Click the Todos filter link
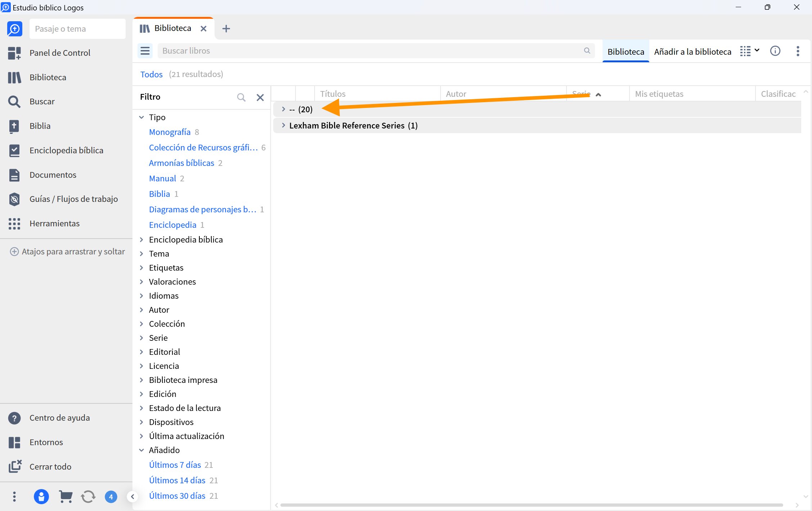812x511 pixels. click(152, 74)
